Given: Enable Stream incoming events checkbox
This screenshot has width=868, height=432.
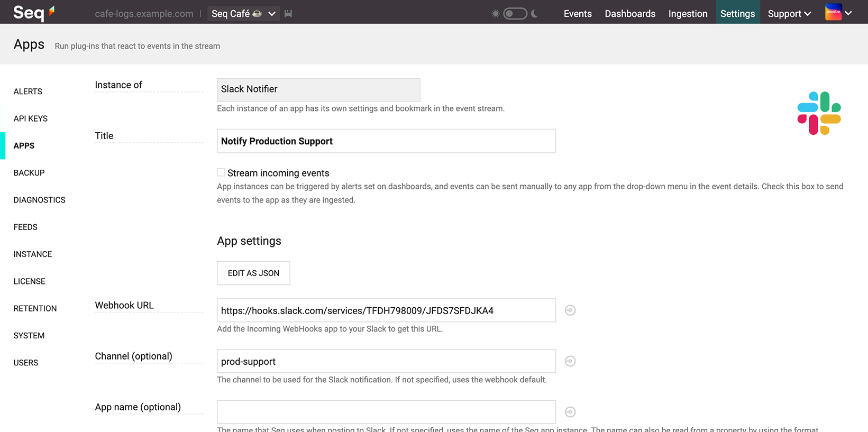Looking at the screenshot, I should click(221, 172).
